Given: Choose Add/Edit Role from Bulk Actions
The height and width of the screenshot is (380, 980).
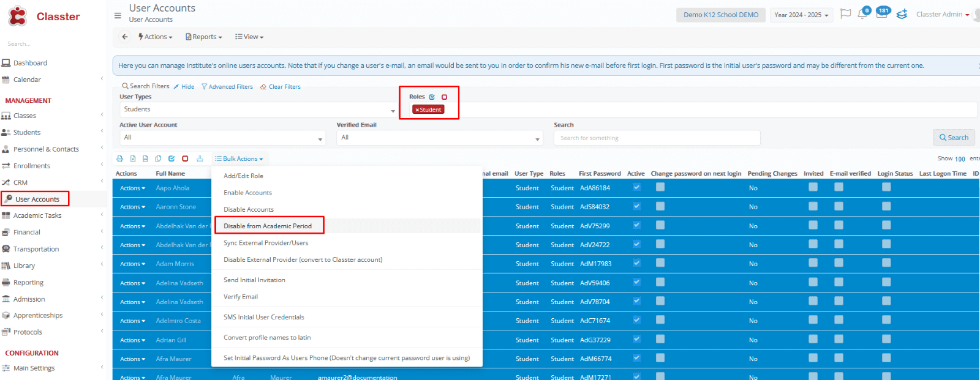Looking at the screenshot, I should pyautogui.click(x=243, y=176).
